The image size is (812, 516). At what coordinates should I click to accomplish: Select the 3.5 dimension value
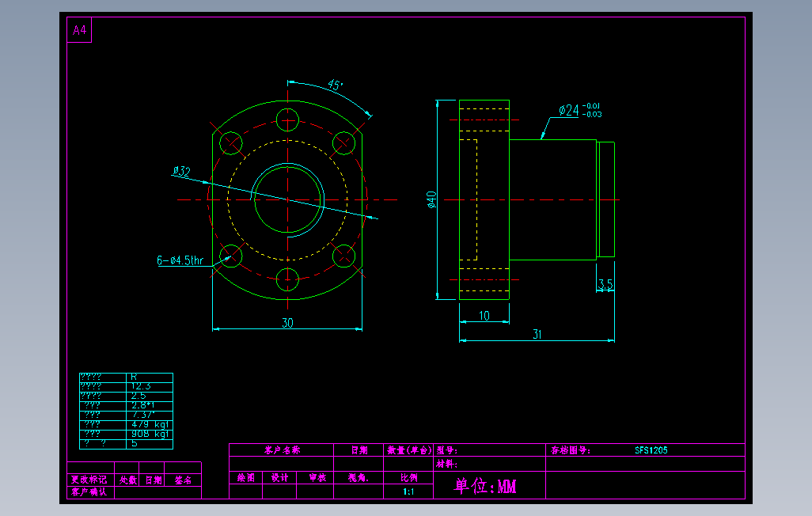tap(605, 284)
